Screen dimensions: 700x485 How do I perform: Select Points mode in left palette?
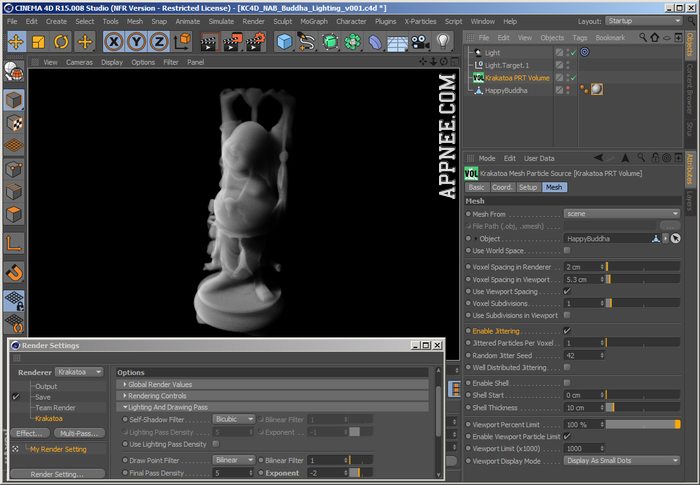pyautogui.click(x=14, y=169)
